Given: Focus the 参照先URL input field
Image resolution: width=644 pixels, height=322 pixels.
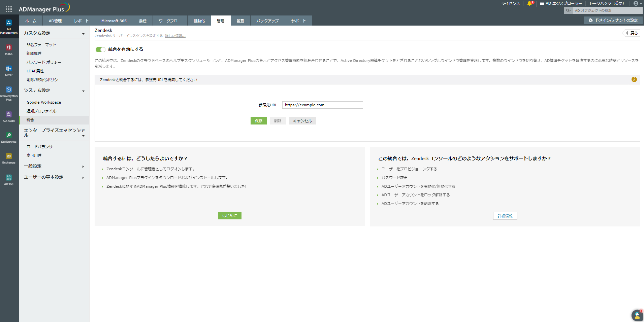Looking at the screenshot, I should click(x=323, y=105).
